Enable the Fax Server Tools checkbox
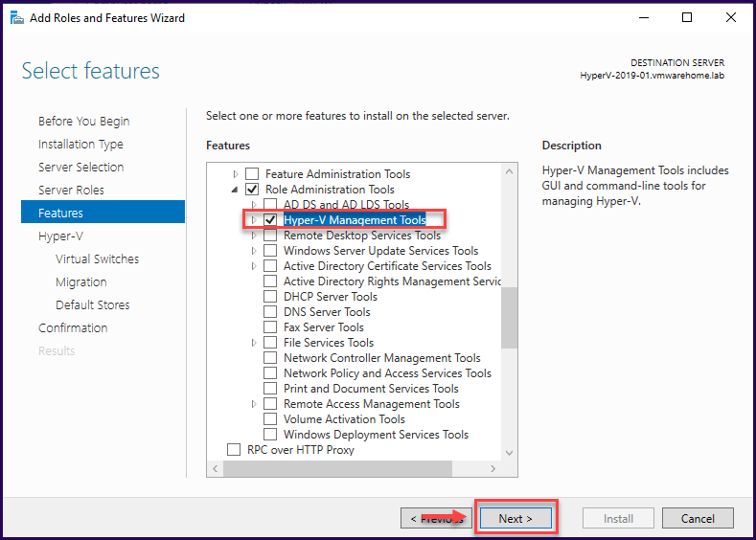 pos(270,327)
